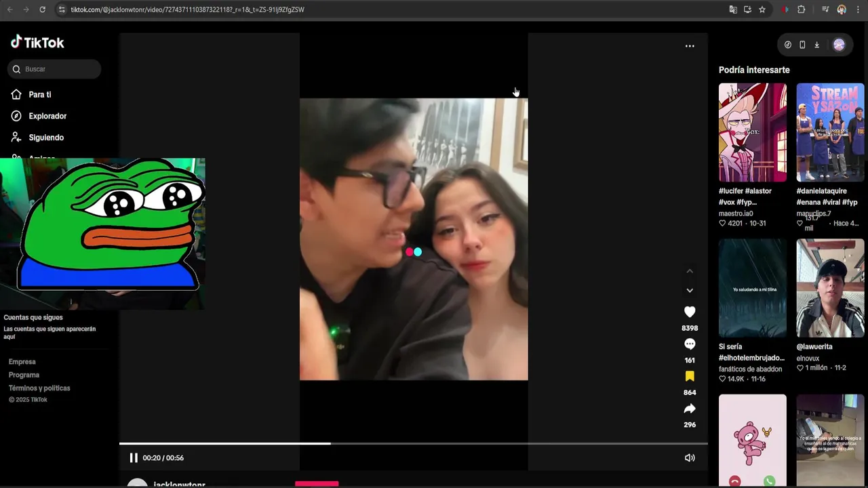Open the Programa footer link
Viewport: 868px width, 488px height.
coord(24,375)
